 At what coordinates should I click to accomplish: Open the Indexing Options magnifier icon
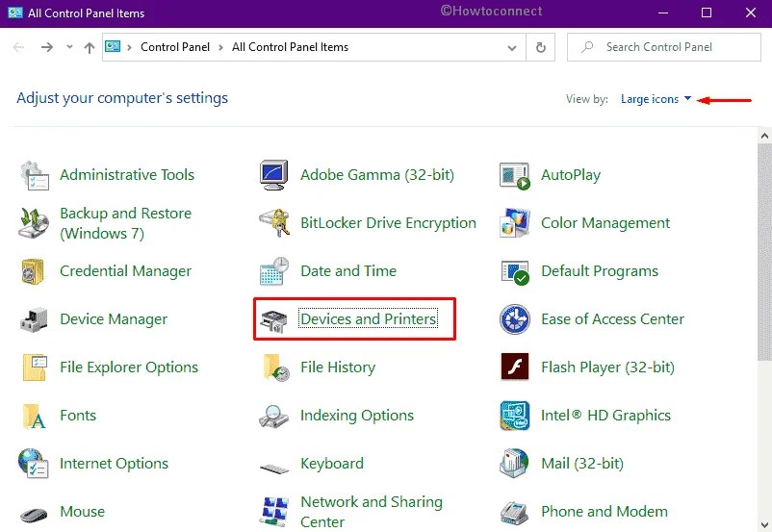273,417
